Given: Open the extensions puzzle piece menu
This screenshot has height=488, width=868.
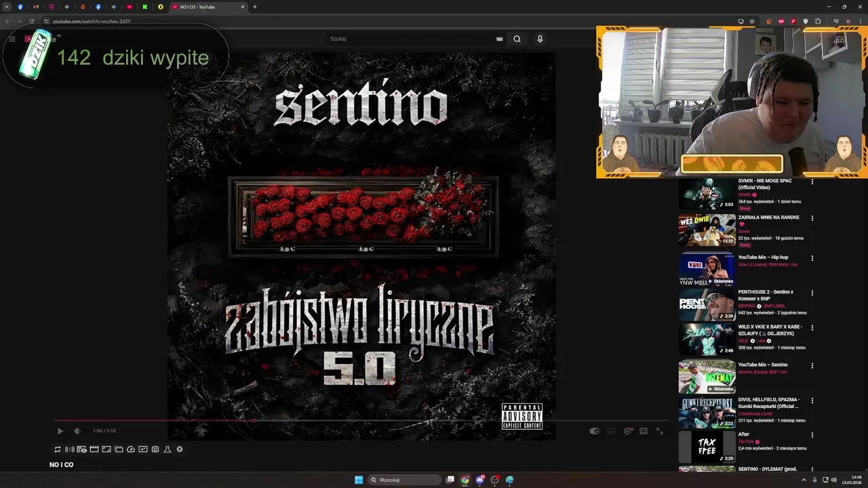Looking at the screenshot, I should click(818, 21).
